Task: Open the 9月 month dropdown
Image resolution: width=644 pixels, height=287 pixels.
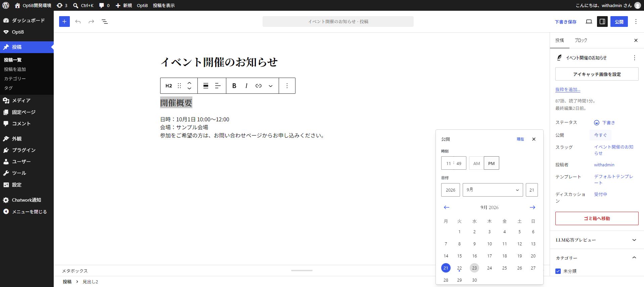Action: click(x=493, y=190)
